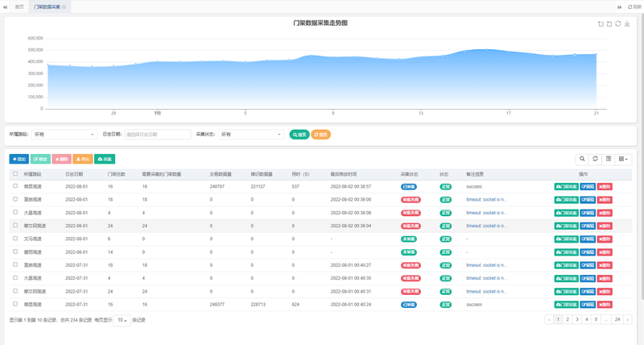Jump to last page 24
644x345 pixels.
(x=617, y=319)
